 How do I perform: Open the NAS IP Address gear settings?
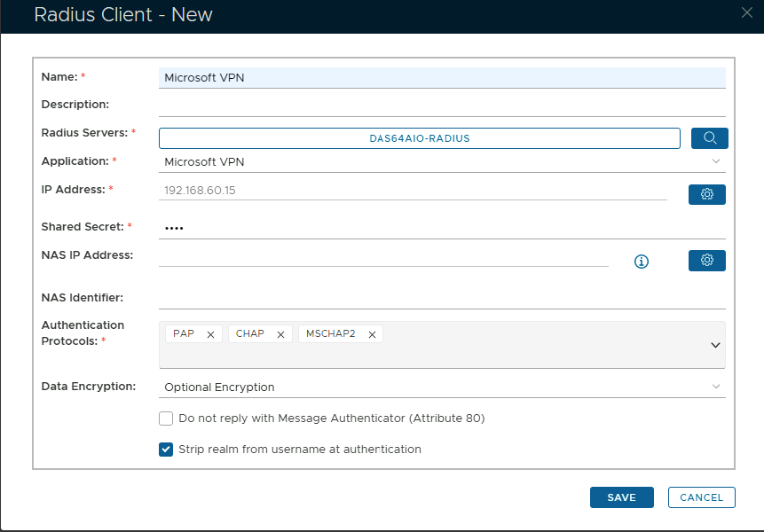(707, 260)
